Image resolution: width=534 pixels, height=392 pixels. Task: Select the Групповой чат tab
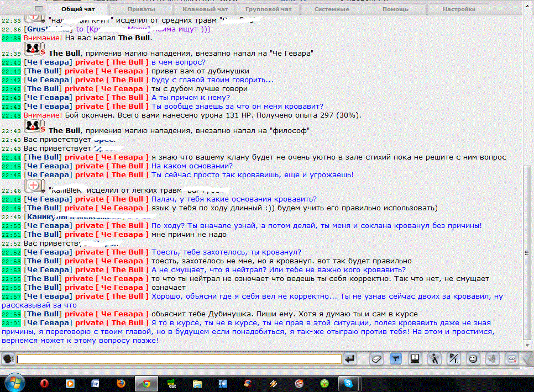268,9
